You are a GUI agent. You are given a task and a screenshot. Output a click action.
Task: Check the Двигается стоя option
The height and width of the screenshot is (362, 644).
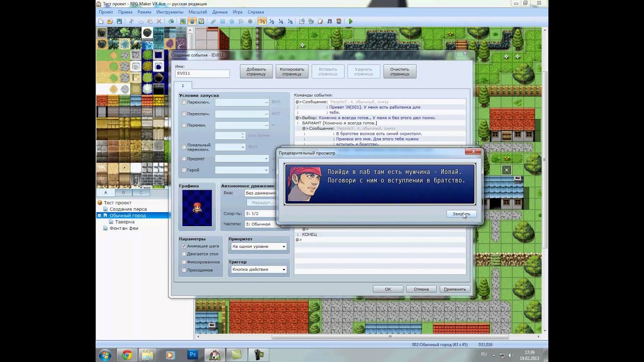(x=184, y=254)
